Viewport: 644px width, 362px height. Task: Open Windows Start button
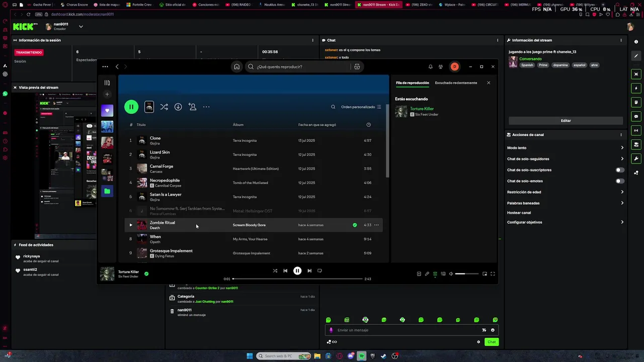point(250,356)
